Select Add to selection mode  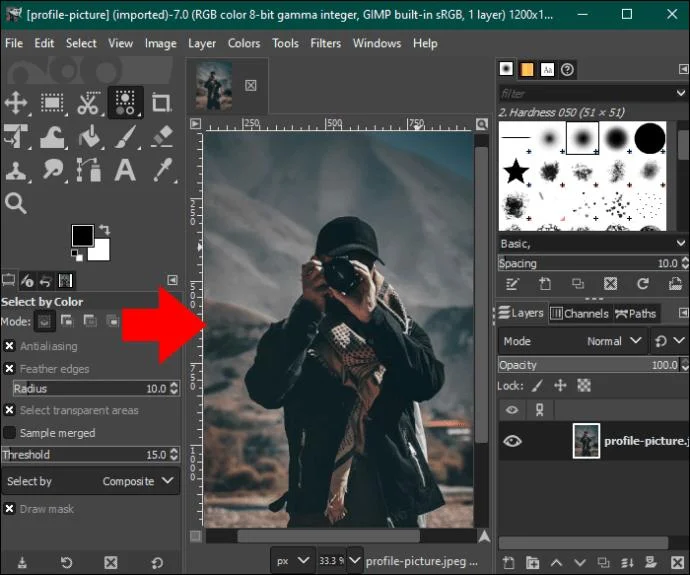point(67,321)
